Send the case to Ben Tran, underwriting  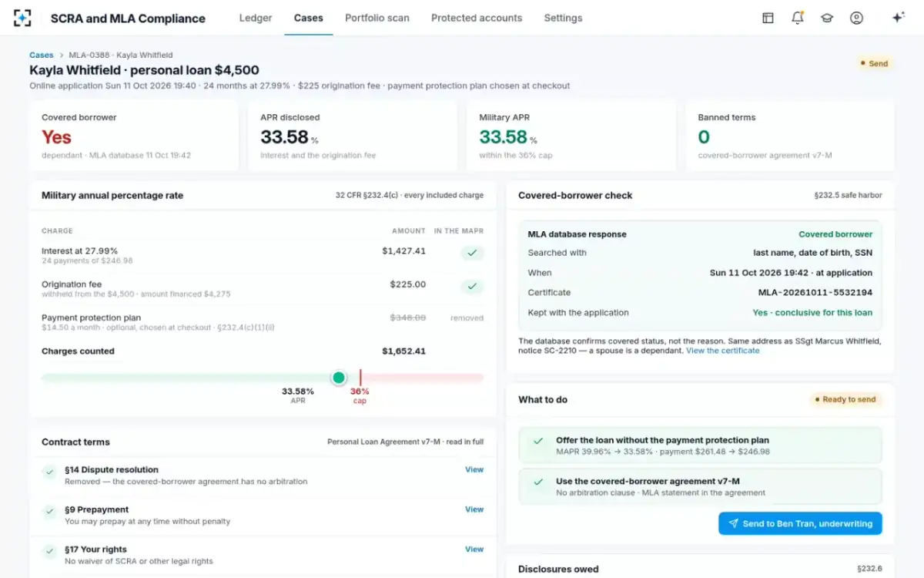click(800, 523)
